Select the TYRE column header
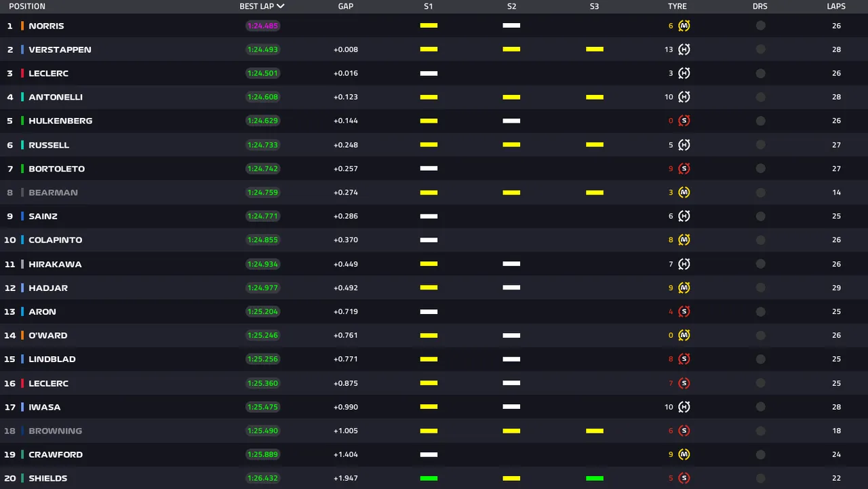 coord(677,6)
